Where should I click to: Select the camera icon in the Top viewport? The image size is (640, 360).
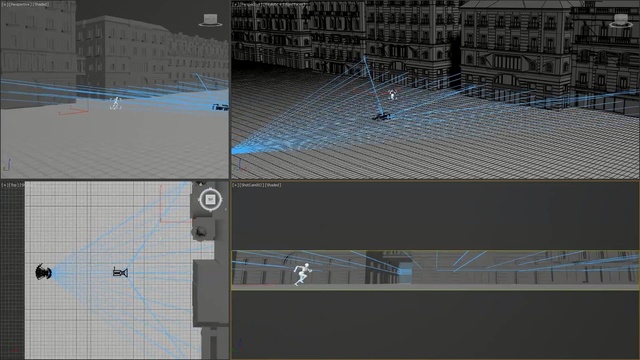(x=120, y=272)
